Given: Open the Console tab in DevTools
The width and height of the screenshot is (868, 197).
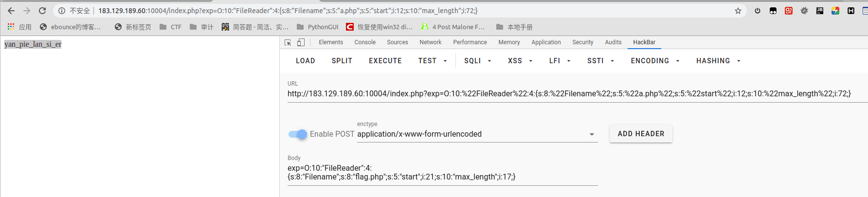Looking at the screenshot, I should [x=365, y=42].
